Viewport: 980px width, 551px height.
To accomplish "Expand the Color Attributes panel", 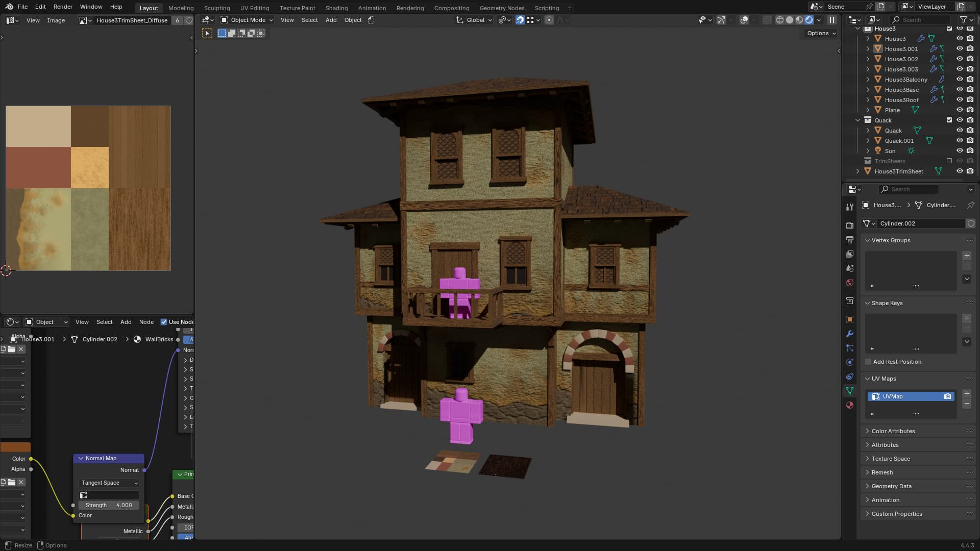I will 893,431.
